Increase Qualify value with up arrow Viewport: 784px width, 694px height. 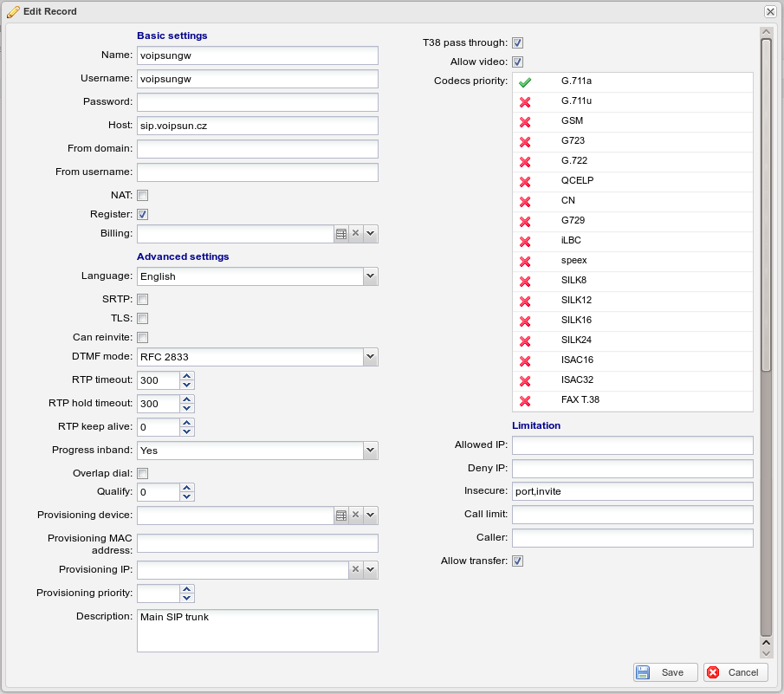187,488
